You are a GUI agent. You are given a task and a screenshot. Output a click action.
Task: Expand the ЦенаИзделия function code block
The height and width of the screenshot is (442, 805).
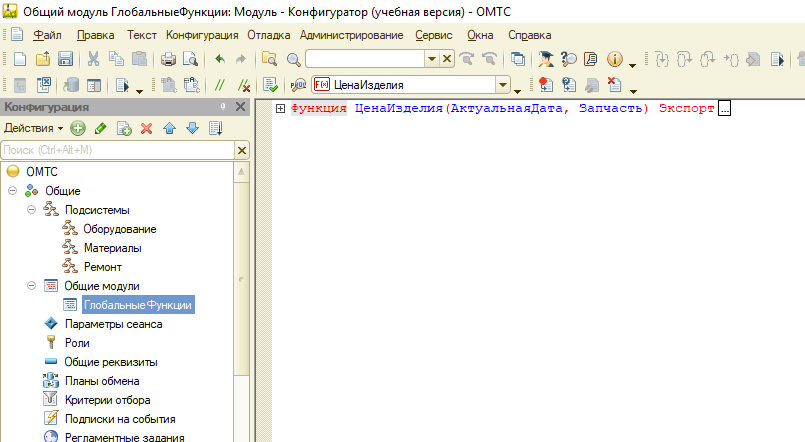click(280, 108)
